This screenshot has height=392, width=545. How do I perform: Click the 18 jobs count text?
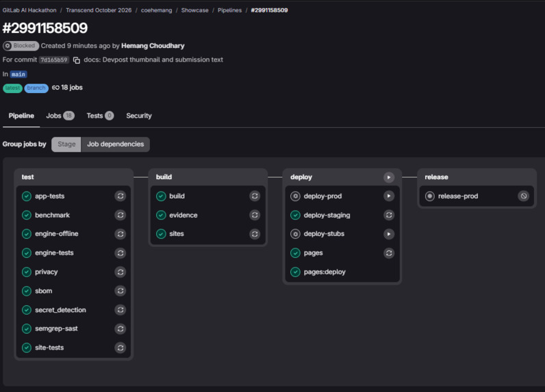click(72, 88)
